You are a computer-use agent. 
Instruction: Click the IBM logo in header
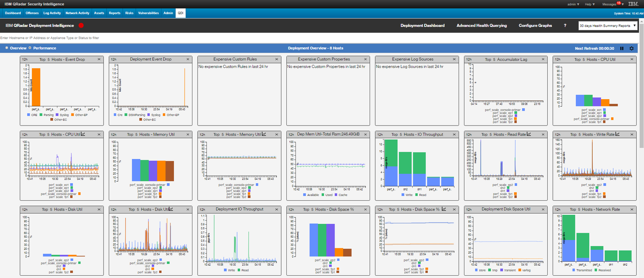[633, 4]
